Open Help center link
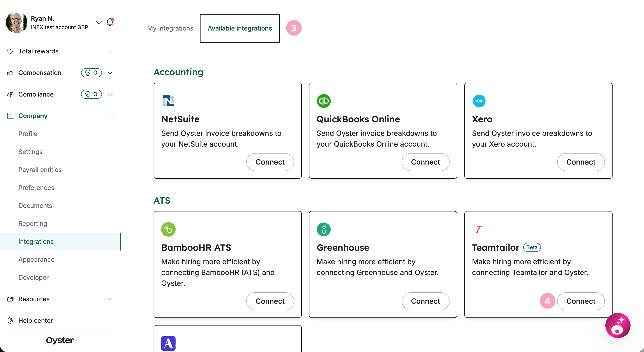This screenshot has width=644, height=352. [x=35, y=321]
